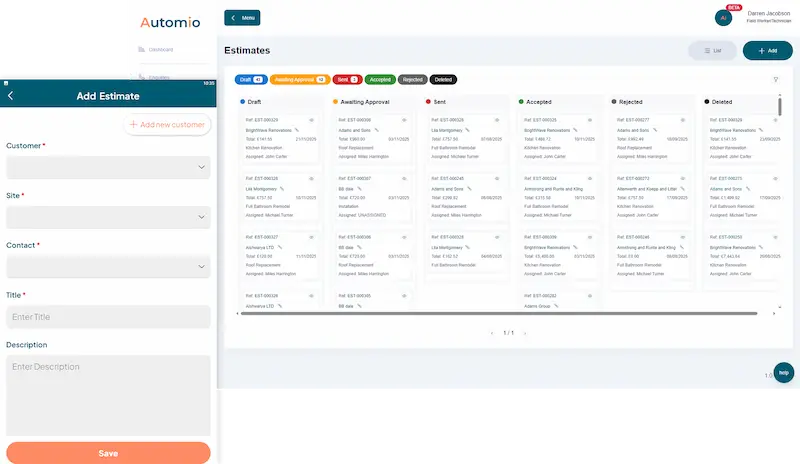The width and height of the screenshot is (800, 464).
Task: View the Draft card EST-000329 via eye icon
Action: (x=311, y=120)
